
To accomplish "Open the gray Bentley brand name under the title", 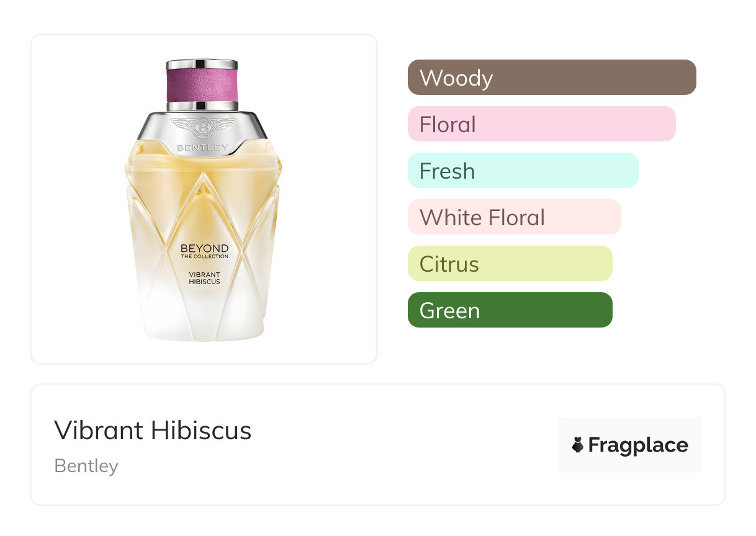I will point(86,466).
